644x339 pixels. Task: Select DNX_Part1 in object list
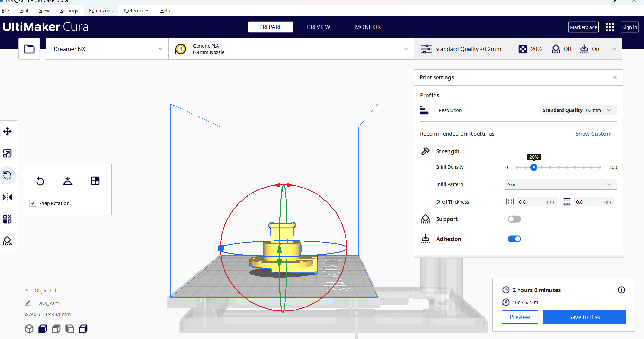[49, 303]
